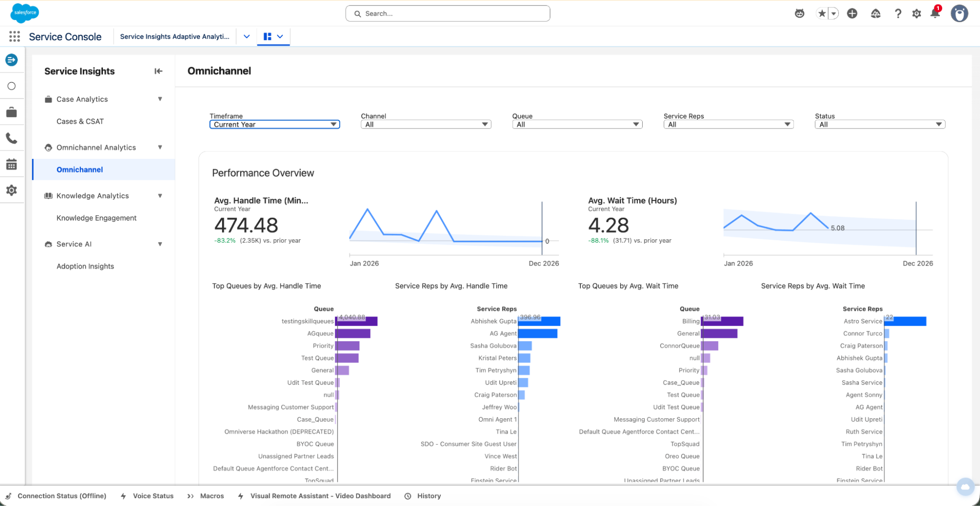Viewport: 980px width, 506px height.
Task: View notifications bell with red badge
Action: click(935, 13)
